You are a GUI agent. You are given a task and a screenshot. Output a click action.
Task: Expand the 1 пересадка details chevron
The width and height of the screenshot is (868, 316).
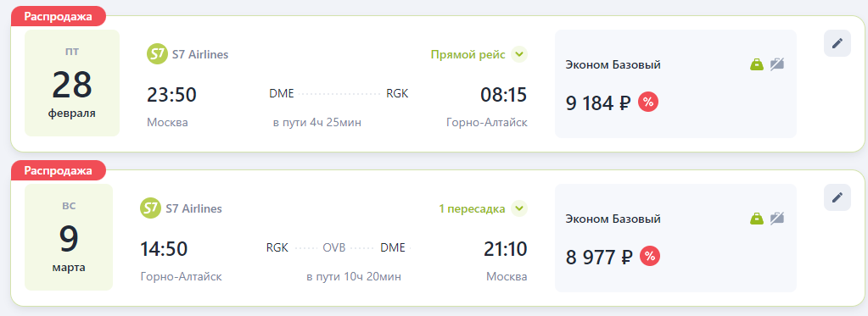coord(518,208)
